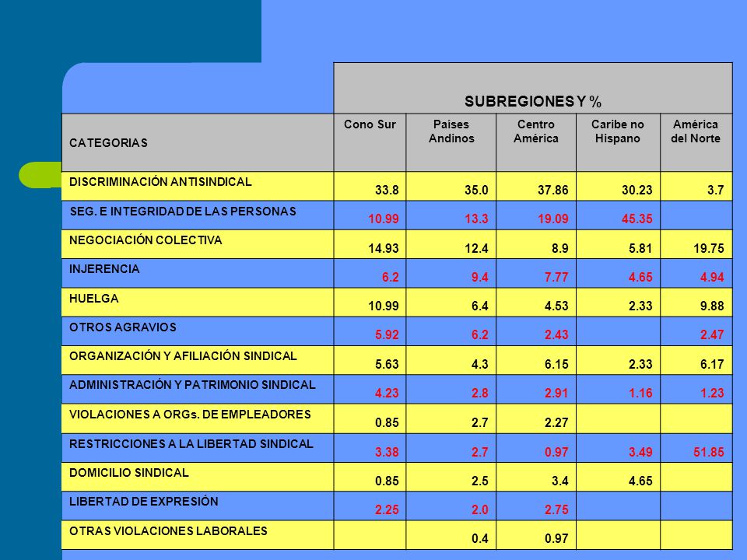Select value 5.81 in Negociación Colectiva row
This screenshot has width=747, height=560.
click(x=640, y=249)
